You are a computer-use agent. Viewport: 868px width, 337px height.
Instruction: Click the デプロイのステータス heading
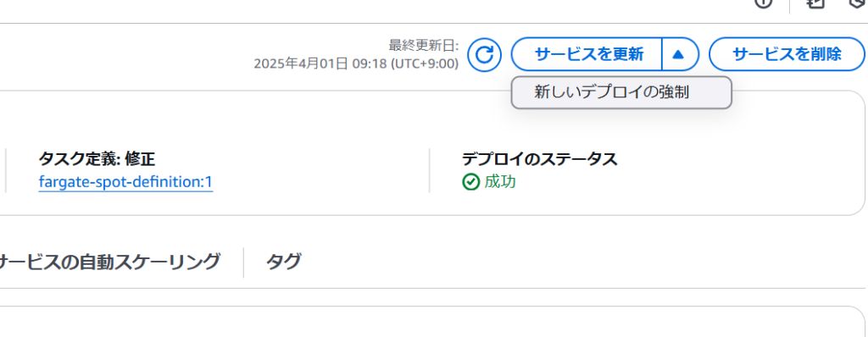click(540, 159)
